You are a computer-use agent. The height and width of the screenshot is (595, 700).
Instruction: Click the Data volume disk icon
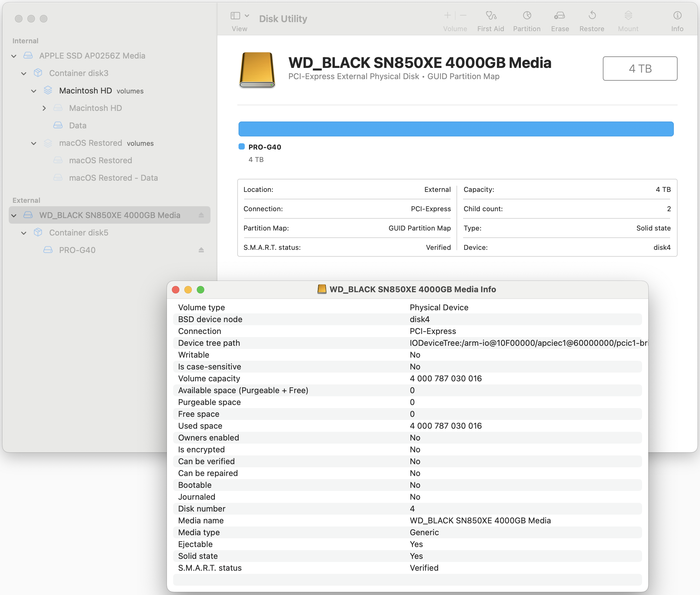(58, 125)
